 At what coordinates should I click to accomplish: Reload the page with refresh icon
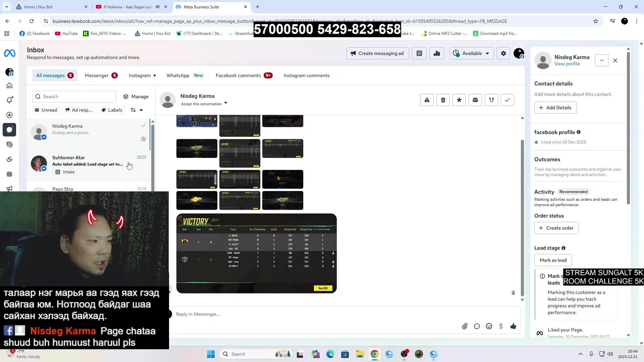point(32,21)
